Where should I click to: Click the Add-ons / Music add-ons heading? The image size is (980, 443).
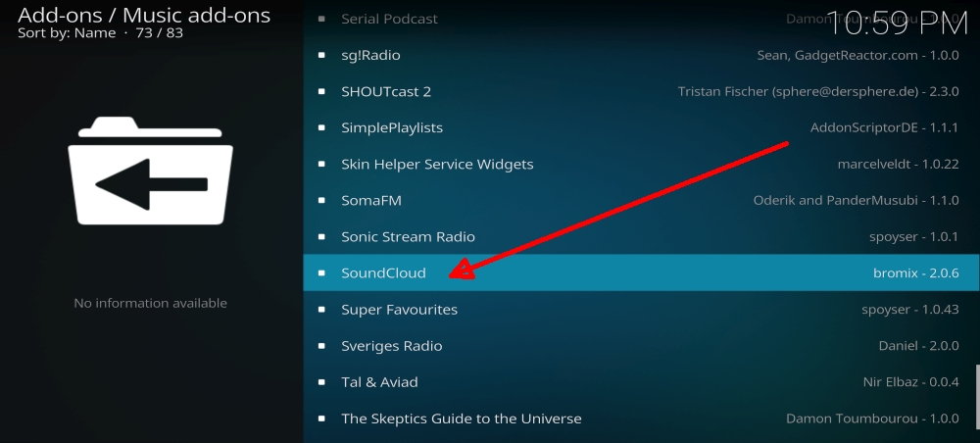click(144, 15)
